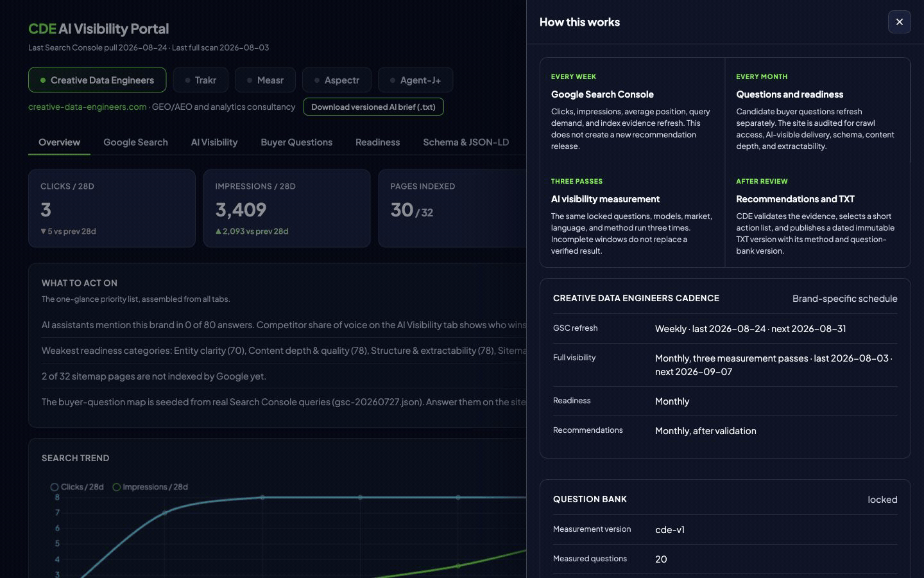Click the 'After review' label
The image size is (924, 578).
pos(762,181)
